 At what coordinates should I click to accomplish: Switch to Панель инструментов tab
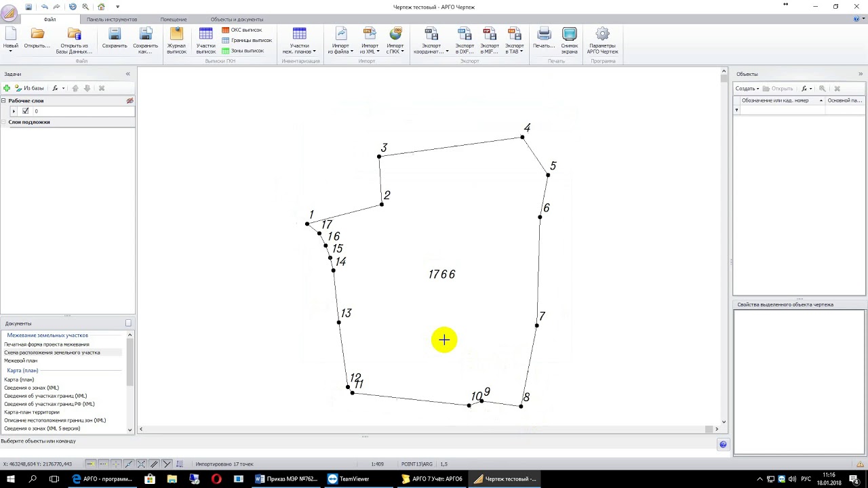pos(112,20)
